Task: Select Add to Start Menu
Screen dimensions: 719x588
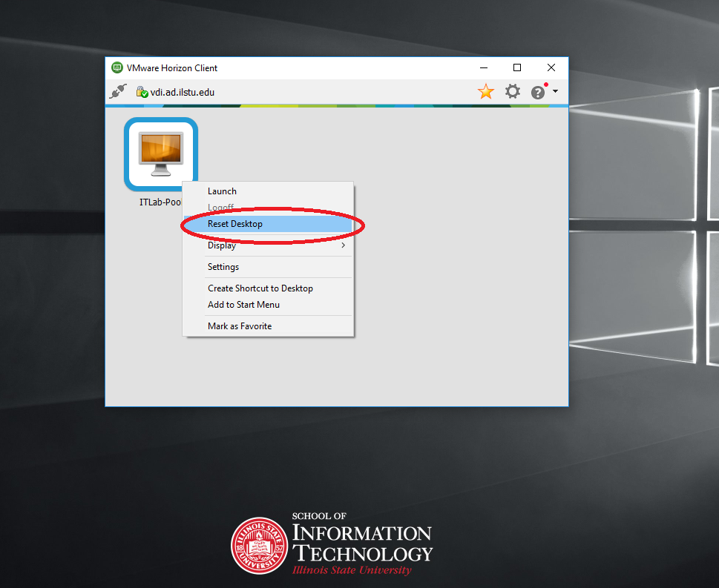Action: click(268, 305)
